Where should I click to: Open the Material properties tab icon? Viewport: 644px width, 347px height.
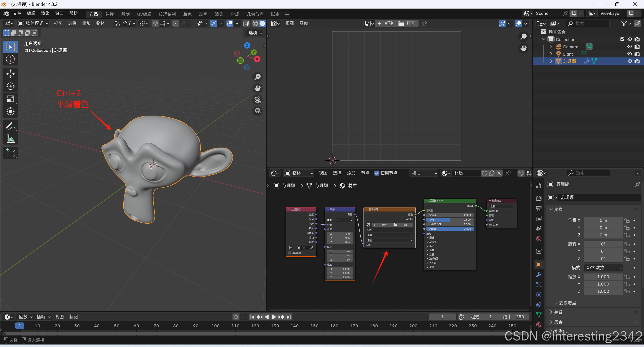[x=539, y=325]
